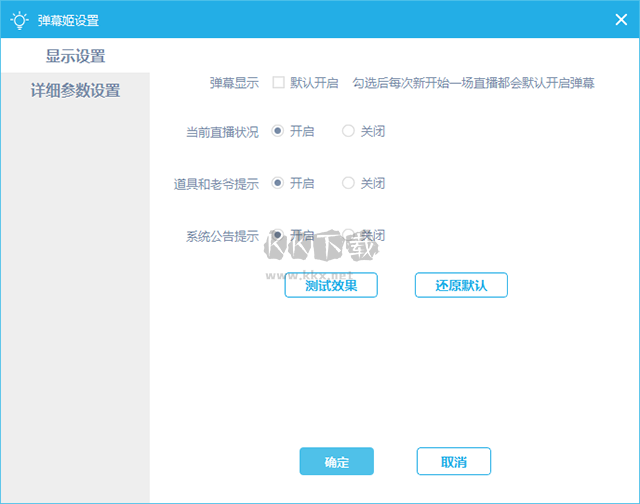Open 详细参数设置 tab

coord(75,90)
